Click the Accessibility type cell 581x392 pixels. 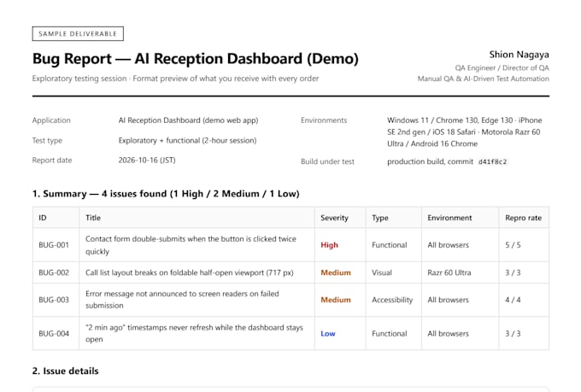pos(392,300)
